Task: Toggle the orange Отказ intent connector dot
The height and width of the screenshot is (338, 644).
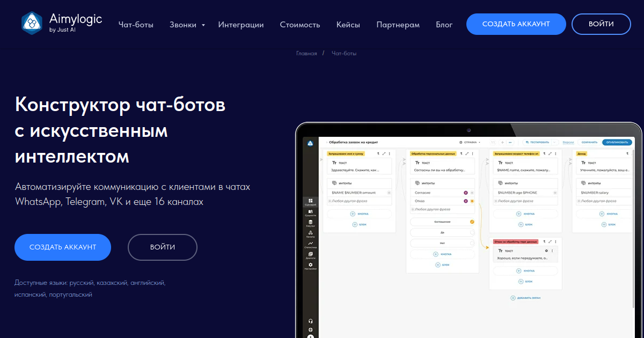Action: [472, 201]
